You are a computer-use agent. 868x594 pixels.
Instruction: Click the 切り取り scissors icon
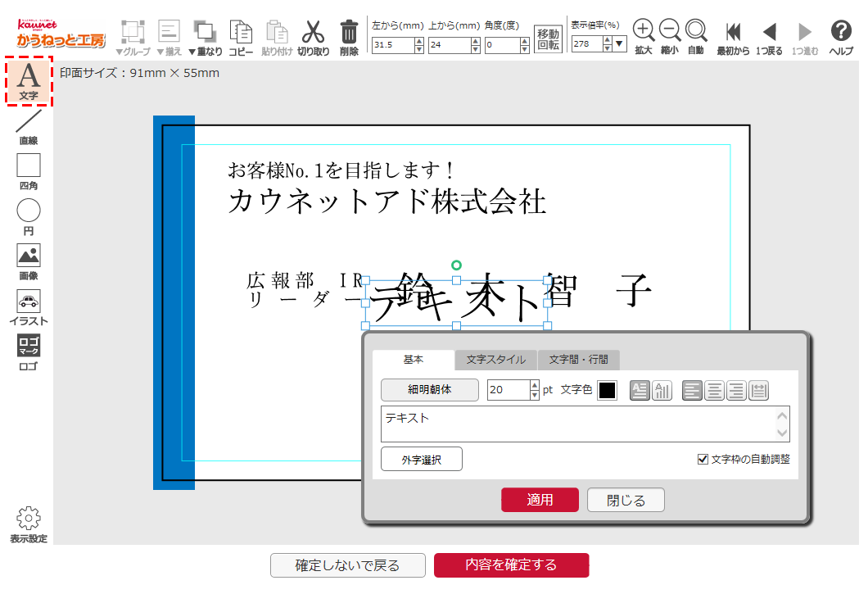[x=314, y=38]
